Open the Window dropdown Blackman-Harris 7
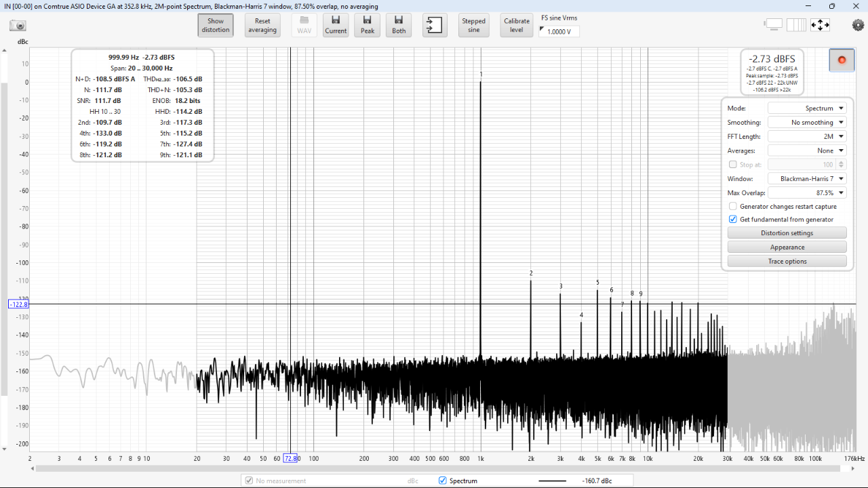Viewport: 868px width, 488px height. (807, 179)
